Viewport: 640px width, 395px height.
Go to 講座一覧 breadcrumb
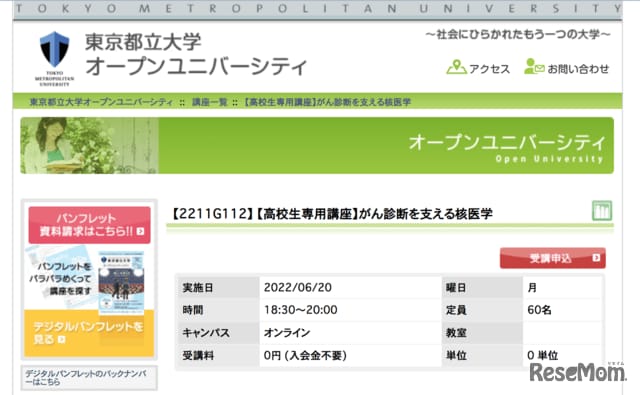coord(209,102)
